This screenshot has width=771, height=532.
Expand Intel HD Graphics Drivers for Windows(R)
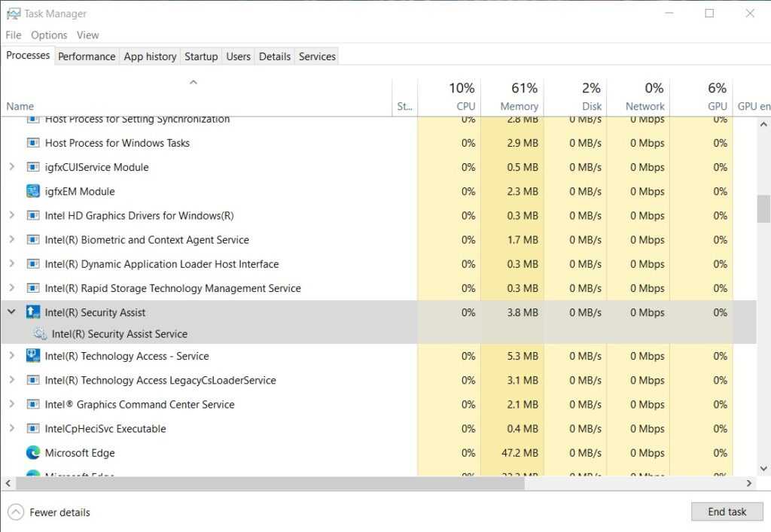(11, 216)
